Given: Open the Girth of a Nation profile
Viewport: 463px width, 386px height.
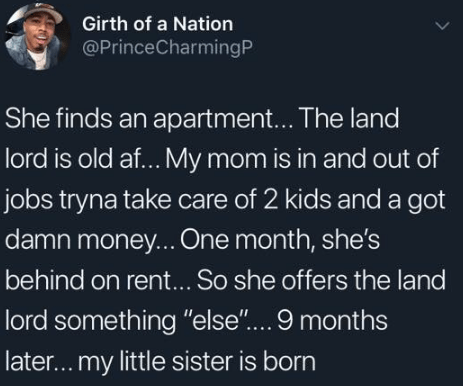Looking at the screenshot, I should (x=157, y=24).
